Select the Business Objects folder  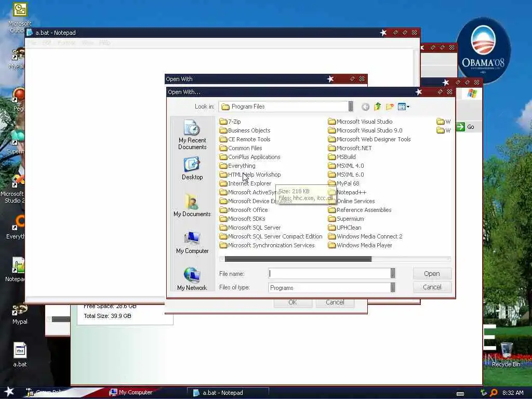pyautogui.click(x=245, y=130)
